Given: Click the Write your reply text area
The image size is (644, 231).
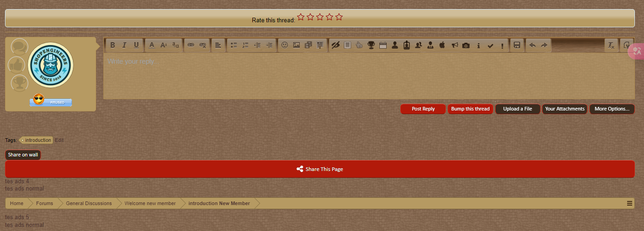Looking at the screenshot, I should [x=369, y=76].
